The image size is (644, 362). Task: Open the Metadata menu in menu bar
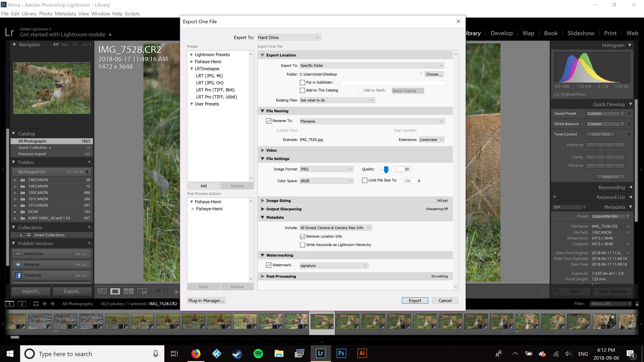[65, 14]
